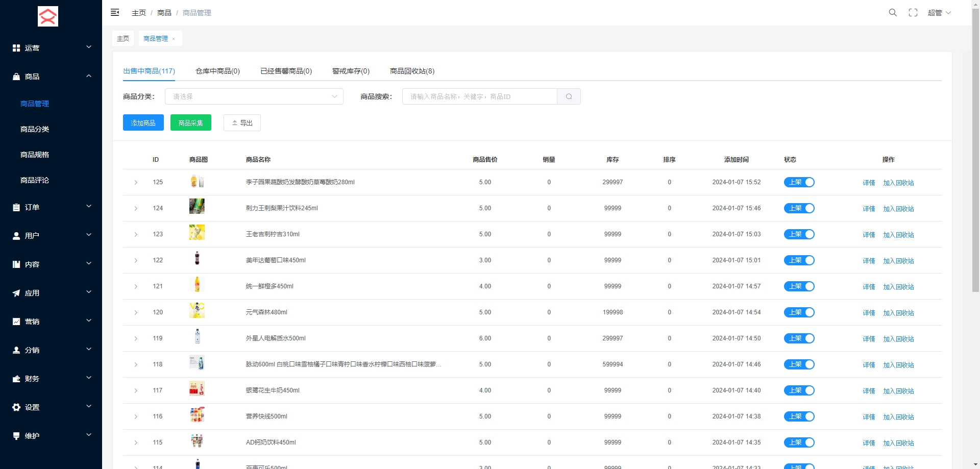The height and width of the screenshot is (469, 980).
Task: Click the 内容 icon in sidebar
Action: 16,264
